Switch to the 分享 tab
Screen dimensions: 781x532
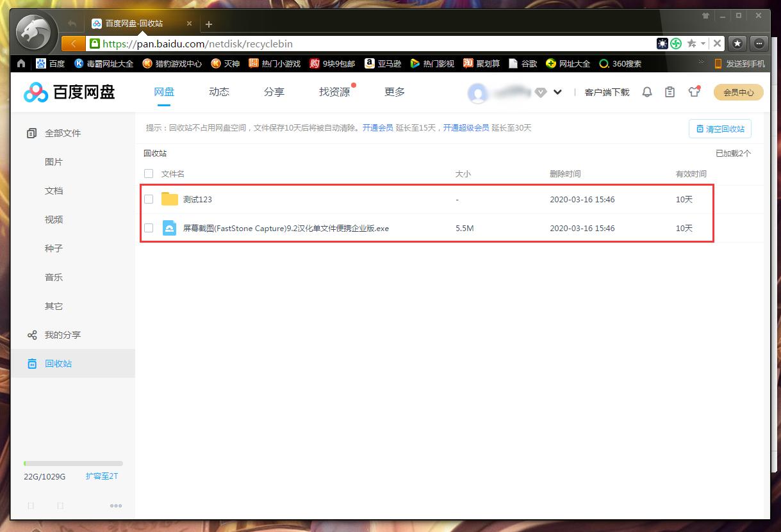pyautogui.click(x=274, y=92)
